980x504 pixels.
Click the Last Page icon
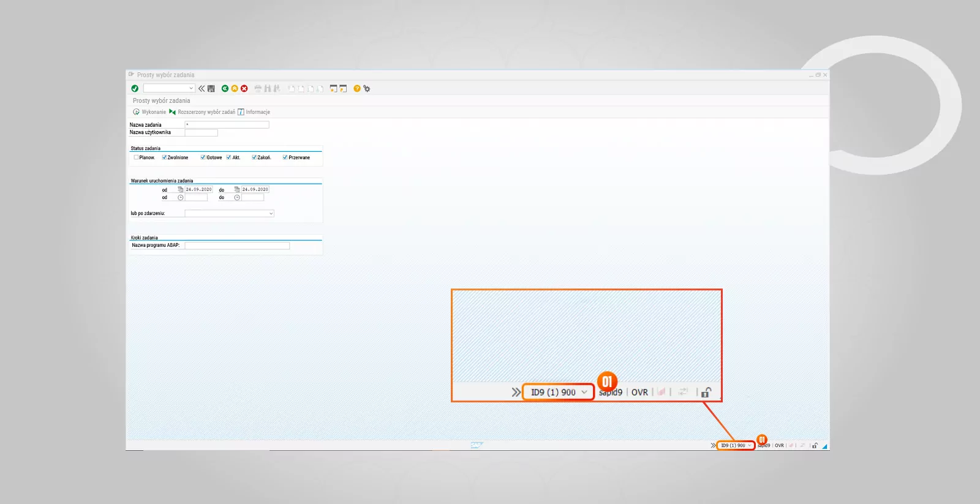coord(320,89)
